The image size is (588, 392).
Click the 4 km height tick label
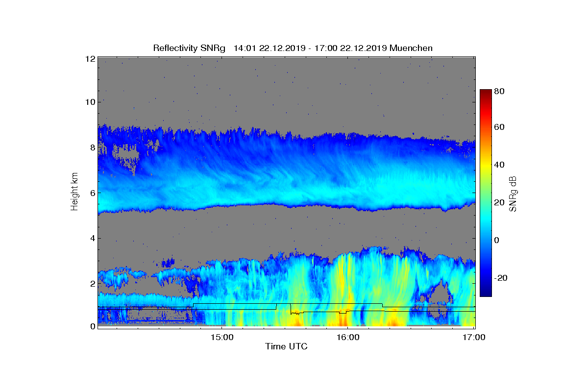tap(92, 238)
